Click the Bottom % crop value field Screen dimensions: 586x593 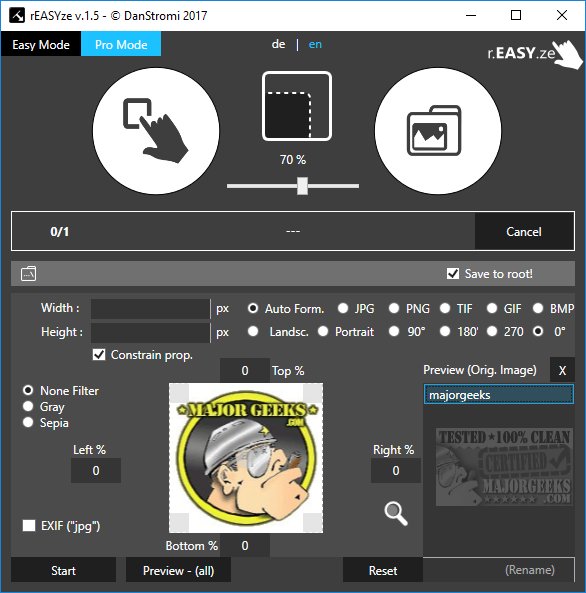pos(245,545)
